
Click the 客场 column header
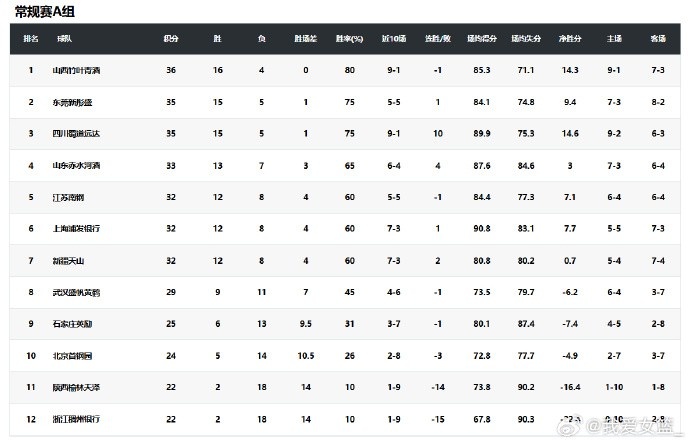[658, 38]
